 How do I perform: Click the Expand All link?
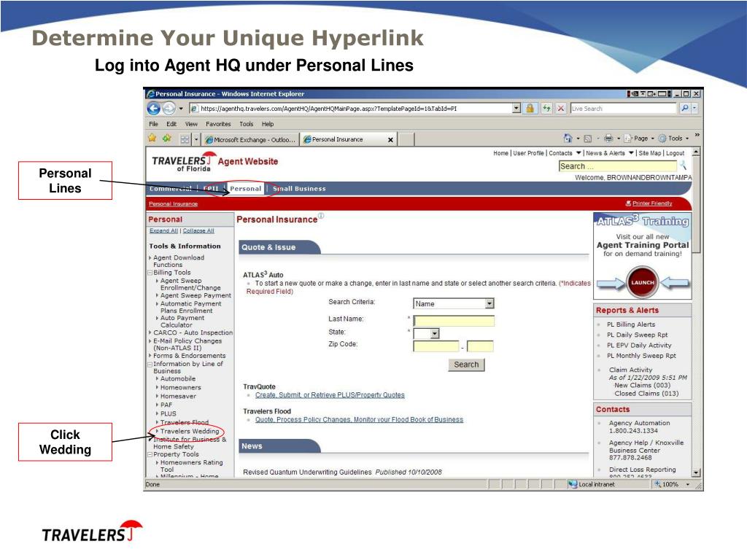coord(163,230)
